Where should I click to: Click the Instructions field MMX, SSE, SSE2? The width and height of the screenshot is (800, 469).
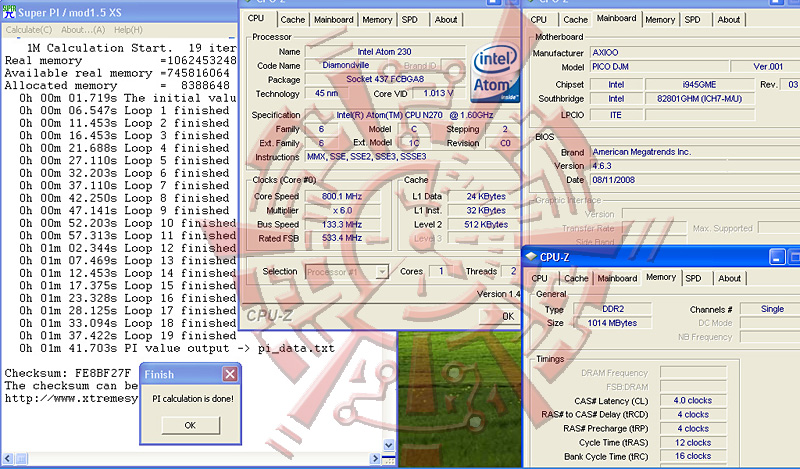411,157
